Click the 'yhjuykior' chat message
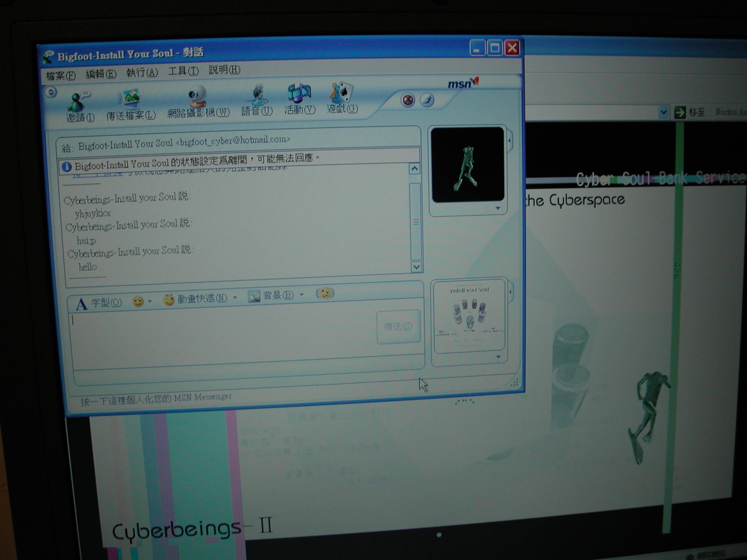Image resolution: width=747 pixels, height=560 pixels. [93, 213]
